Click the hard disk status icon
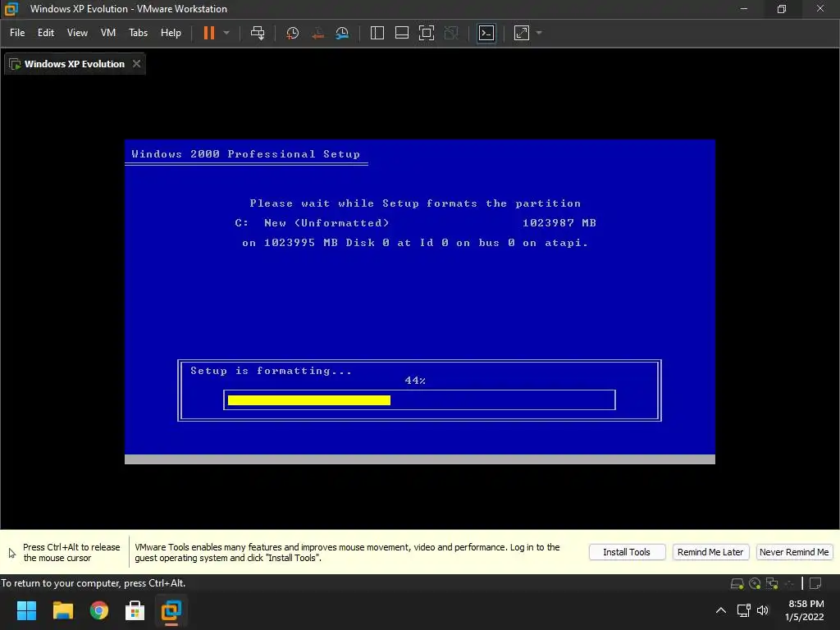The width and height of the screenshot is (840, 630). point(737,583)
